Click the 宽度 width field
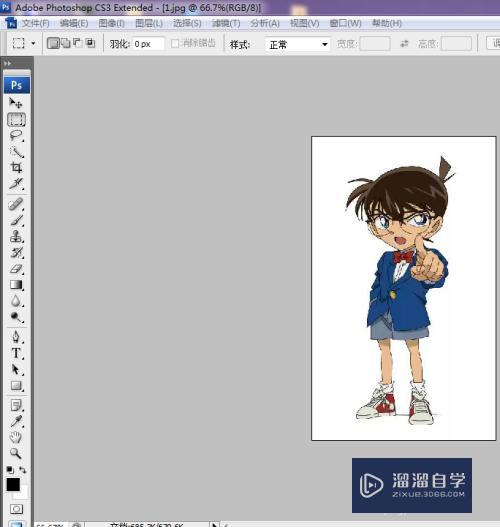The height and width of the screenshot is (527, 500). click(x=375, y=44)
